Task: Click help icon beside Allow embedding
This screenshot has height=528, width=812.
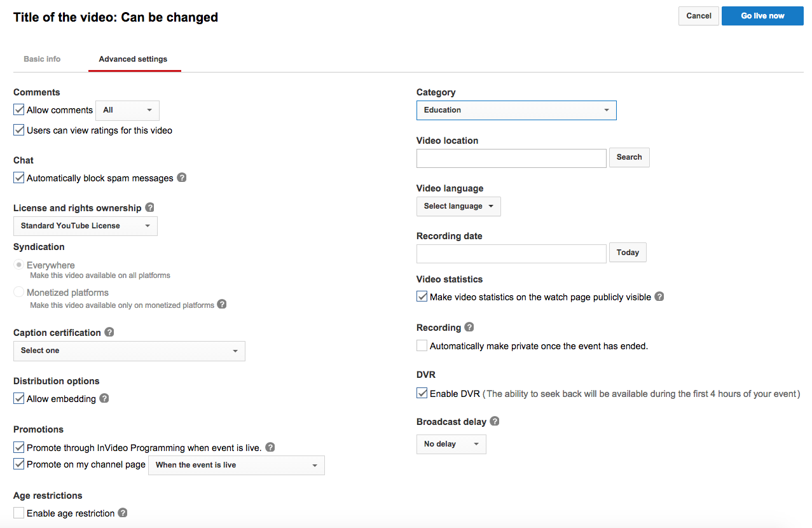Action: [104, 398]
